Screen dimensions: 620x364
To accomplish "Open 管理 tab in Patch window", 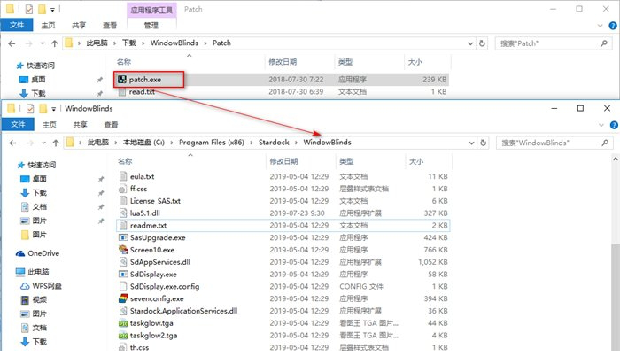I will (151, 26).
